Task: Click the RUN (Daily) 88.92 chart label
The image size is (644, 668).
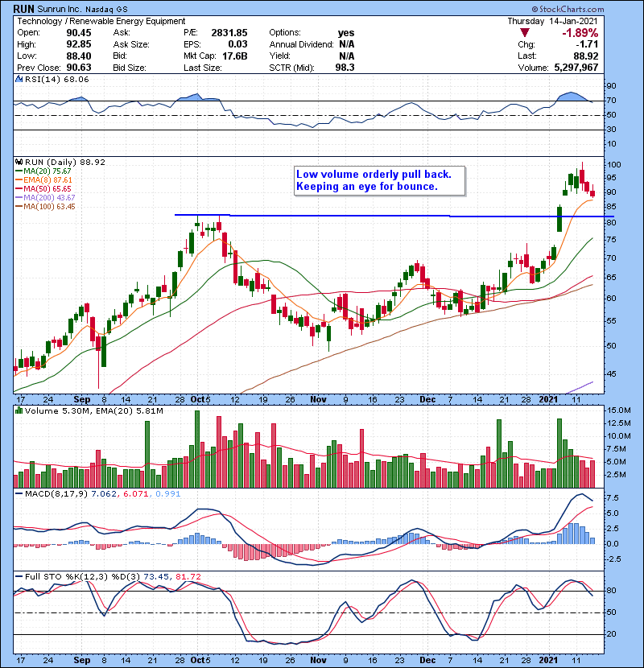Action: tap(64, 163)
